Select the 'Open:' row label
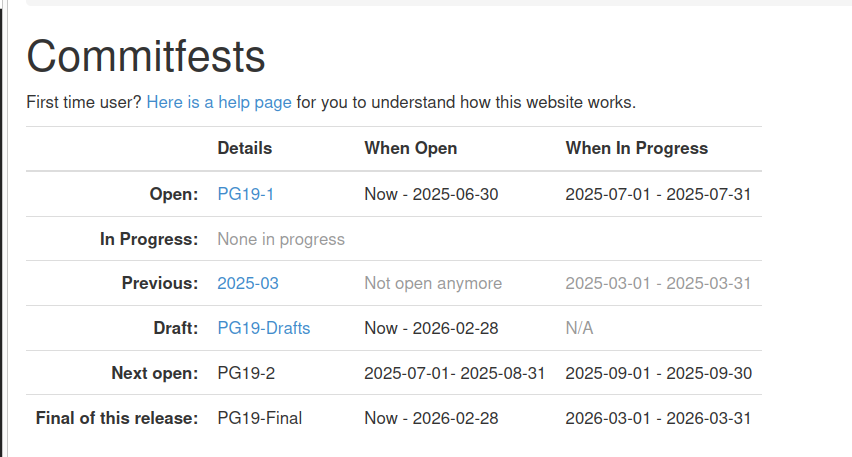Screen dimensions: 852x457 pyautogui.click(x=174, y=194)
